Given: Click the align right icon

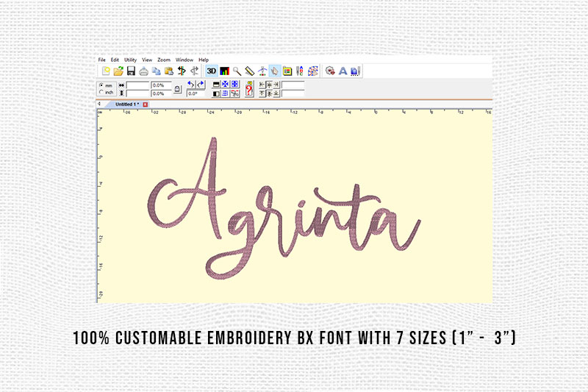Looking at the screenshot, I should pos(276,85).
